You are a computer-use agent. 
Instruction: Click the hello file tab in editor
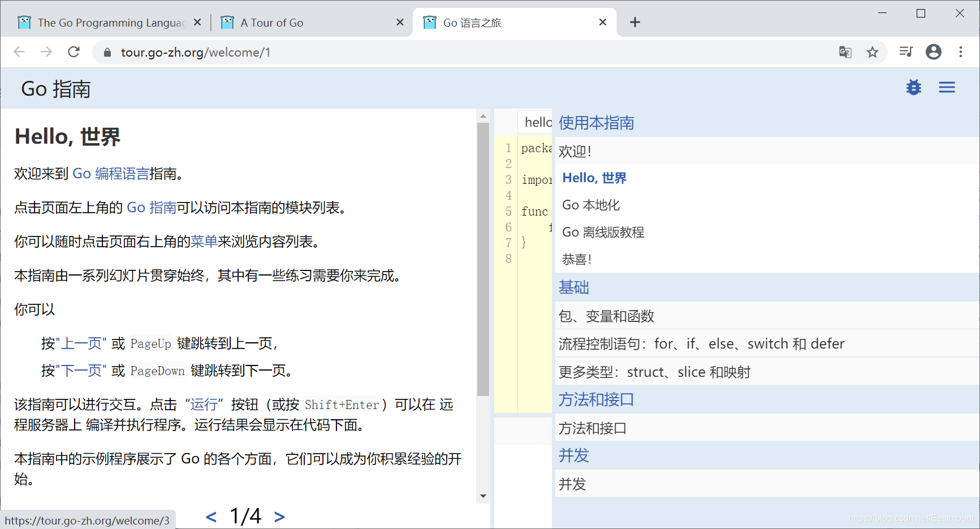click(536, 122)
